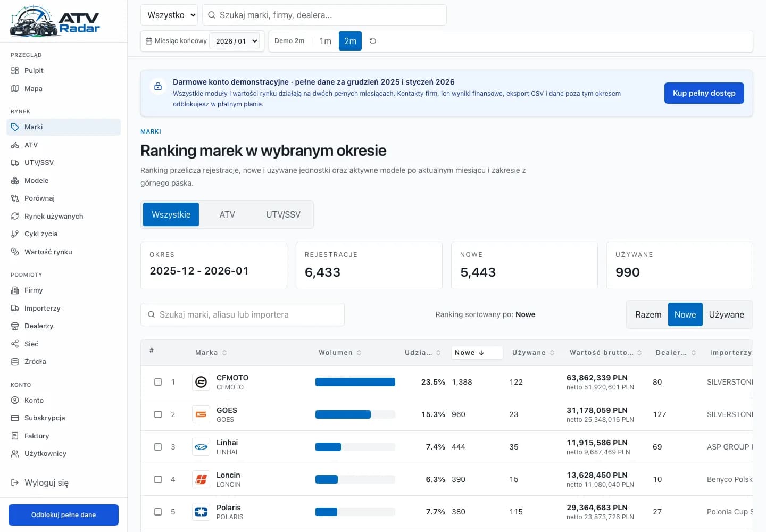Screen dimensions: 766x532
Task: Tick the checkbox for CFMOTO row
Action: [158, 382]
